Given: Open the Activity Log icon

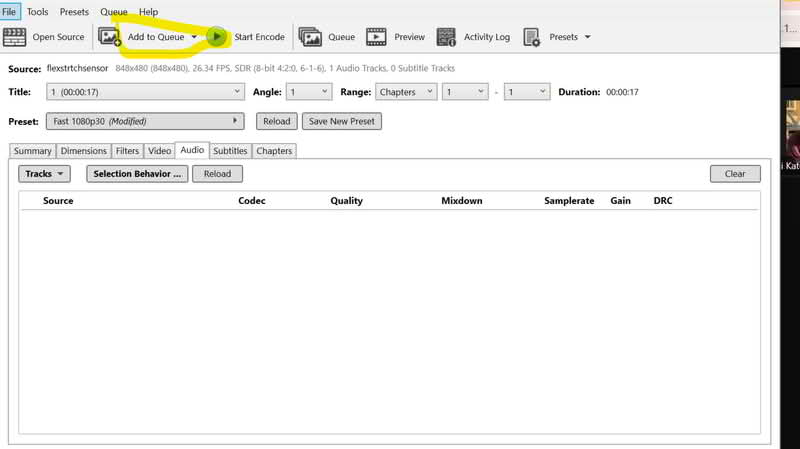Looking at the screenshot, I should click(x=446, y=37).
